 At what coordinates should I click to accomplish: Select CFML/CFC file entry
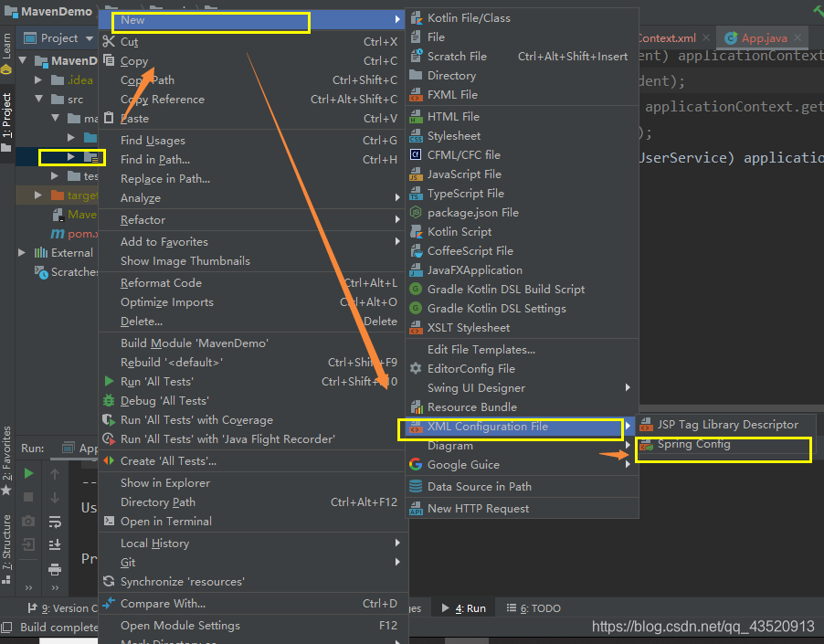[522, 155]
